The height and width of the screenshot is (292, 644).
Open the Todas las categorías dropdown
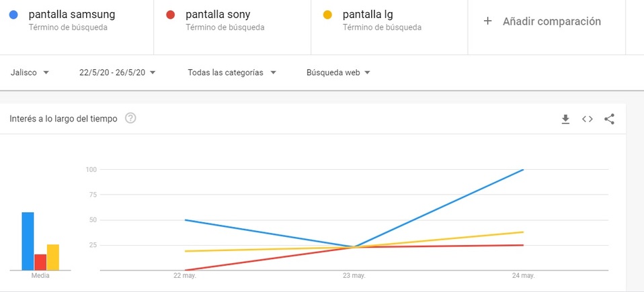(232, 72)
